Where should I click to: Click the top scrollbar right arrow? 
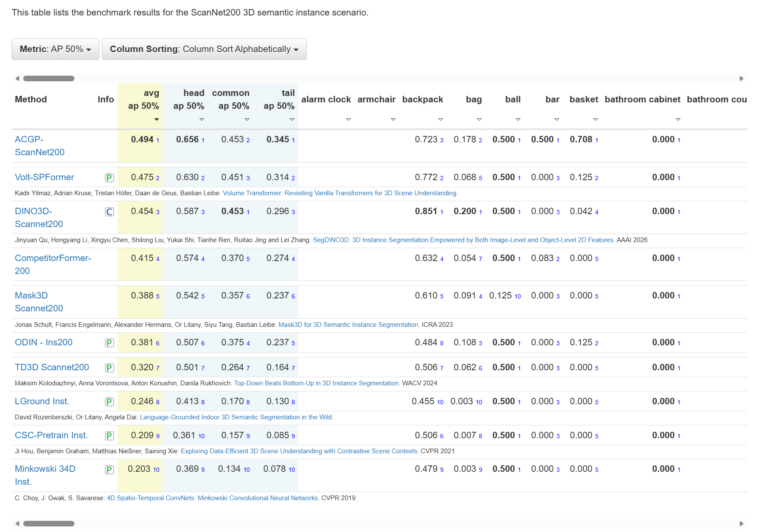(741, 78)
